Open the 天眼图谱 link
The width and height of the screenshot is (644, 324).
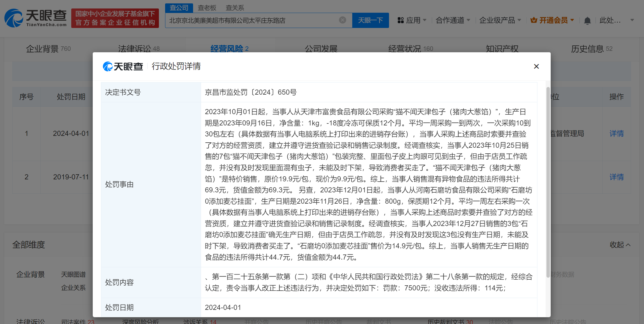[74, 274]
